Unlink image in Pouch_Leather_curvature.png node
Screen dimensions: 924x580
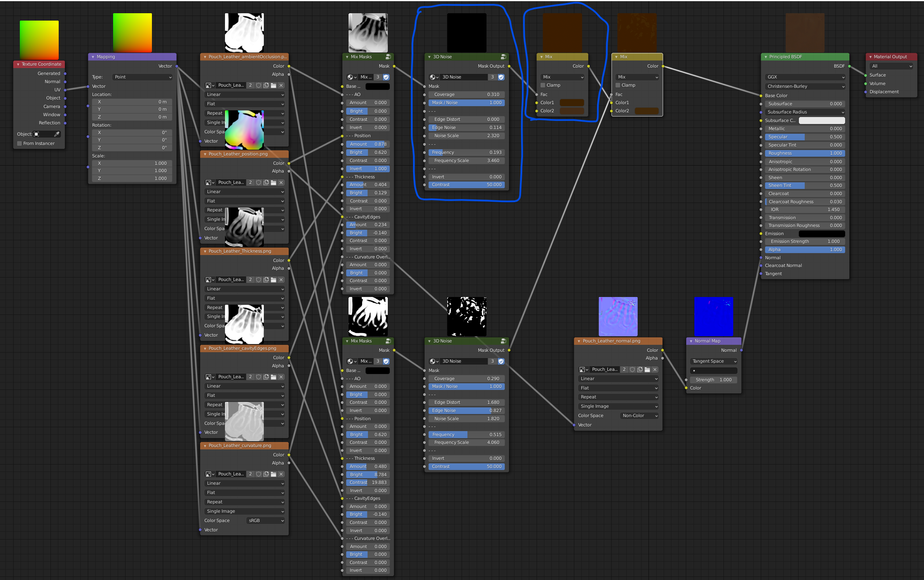(x=281, y=474)
